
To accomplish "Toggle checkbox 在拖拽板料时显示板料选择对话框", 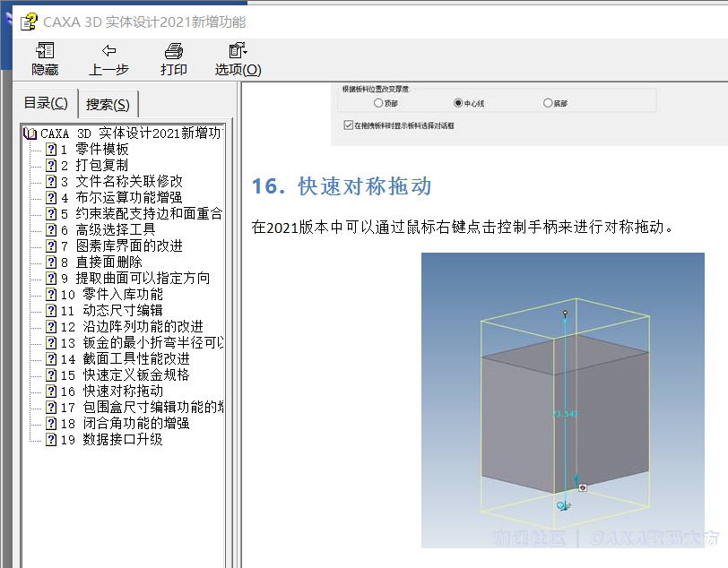I will [x=348, y=125].
